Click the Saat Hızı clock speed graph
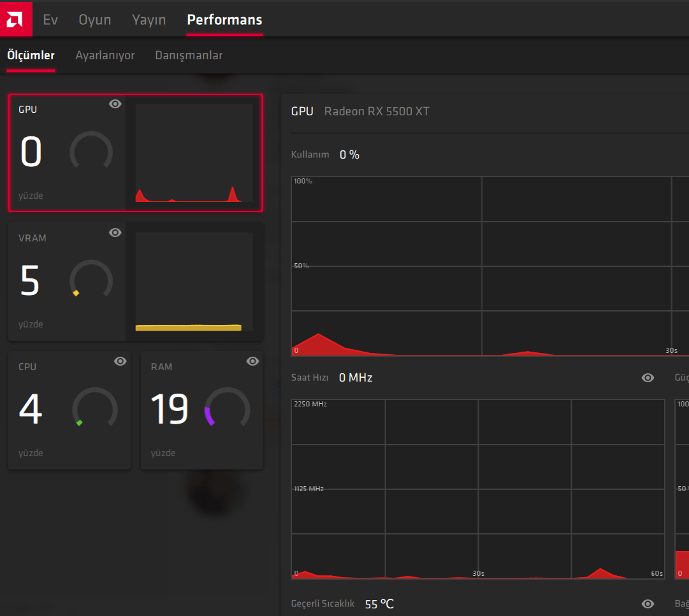 pyautogui.click(x=478, y=489)
